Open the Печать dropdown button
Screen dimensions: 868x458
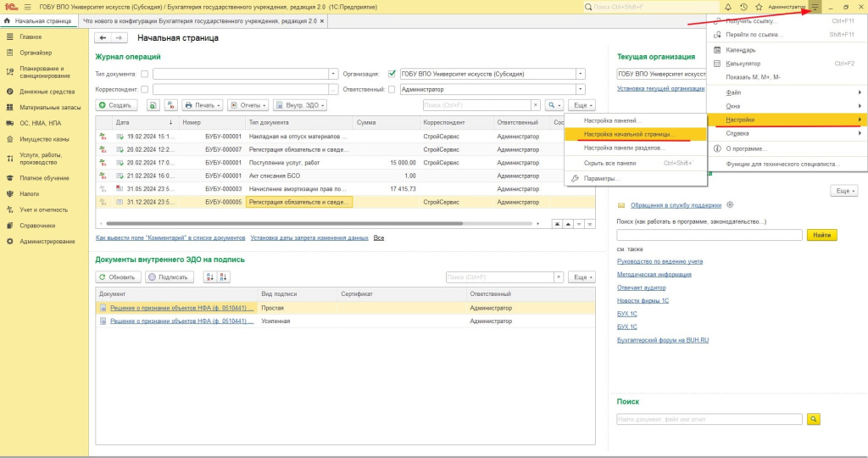pos(203,105)
